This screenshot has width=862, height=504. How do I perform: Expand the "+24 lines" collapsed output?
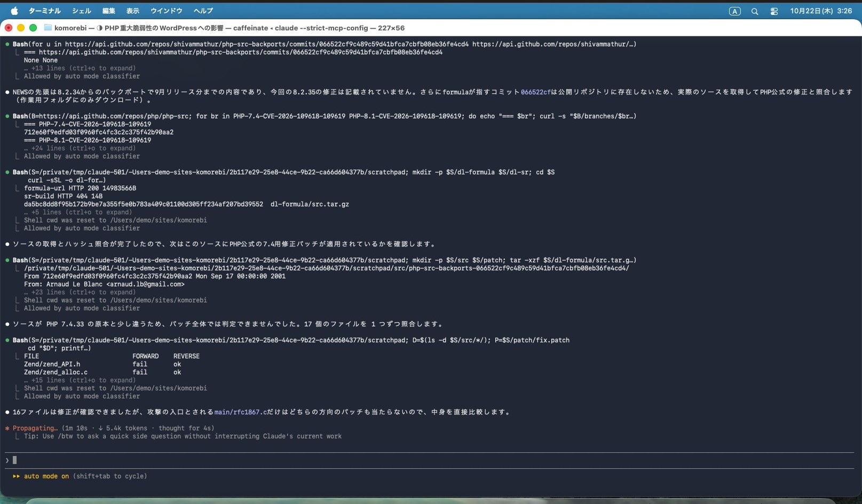click(x=80, y=148)
